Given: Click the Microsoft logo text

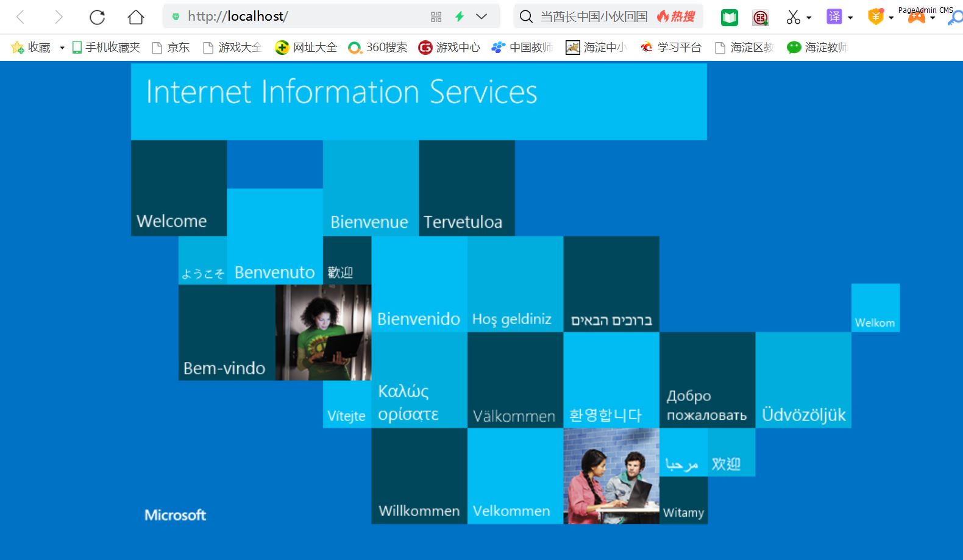Looking at the screenshot, I should pos(176,516).
